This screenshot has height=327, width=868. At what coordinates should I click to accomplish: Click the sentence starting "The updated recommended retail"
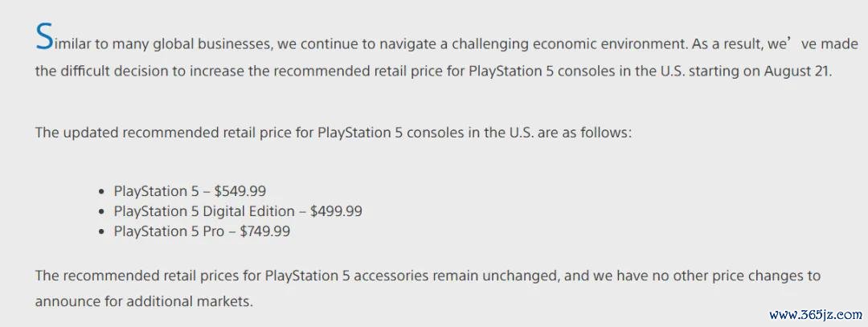tap(334, 131)
